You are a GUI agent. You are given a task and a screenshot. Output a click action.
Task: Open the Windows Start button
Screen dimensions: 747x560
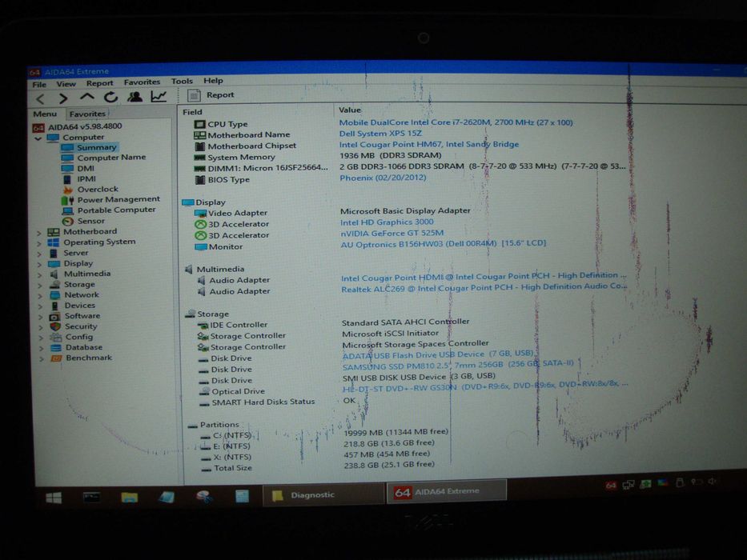click(54, 498)
